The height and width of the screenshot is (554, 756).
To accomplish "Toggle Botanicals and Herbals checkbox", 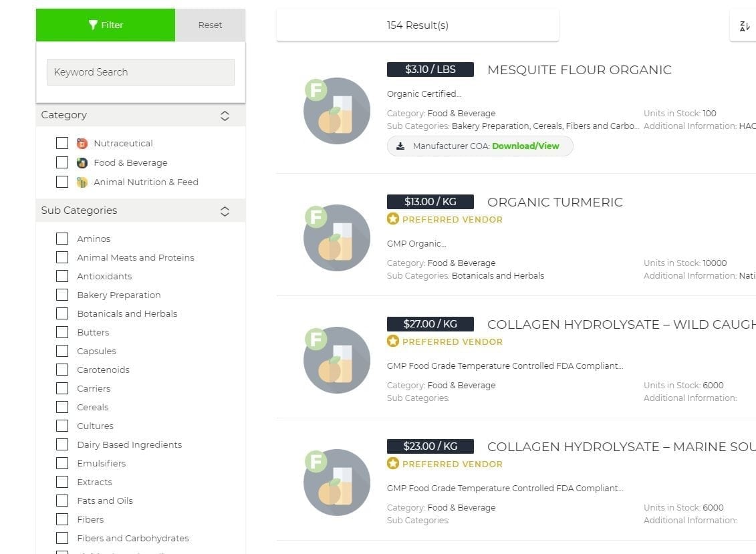I will pos(62,313).
